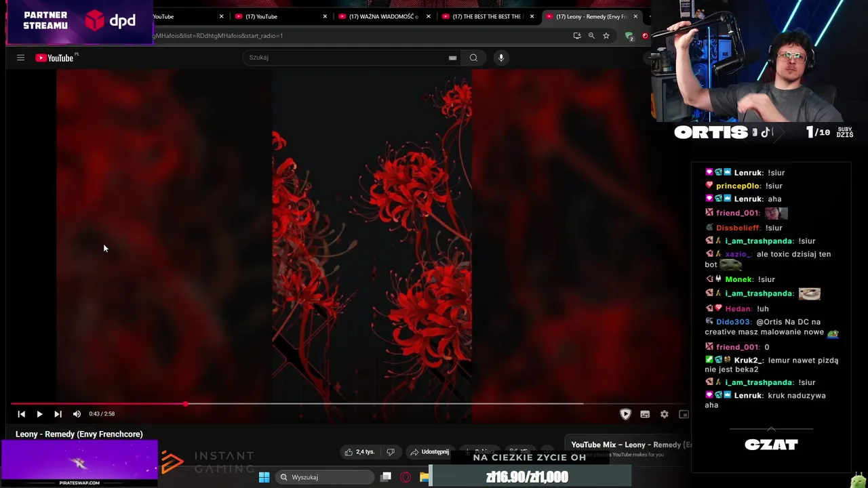Dislike the video

coord(391,452)
